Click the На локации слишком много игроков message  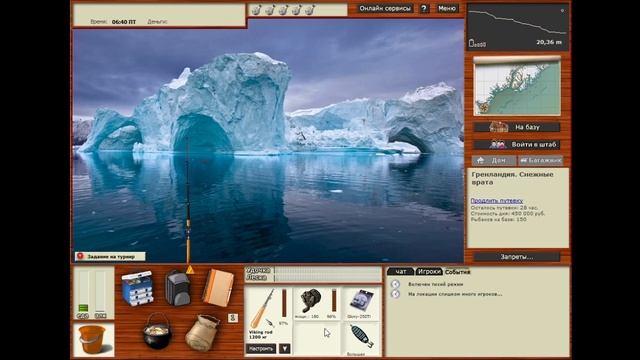pos(455,294)
